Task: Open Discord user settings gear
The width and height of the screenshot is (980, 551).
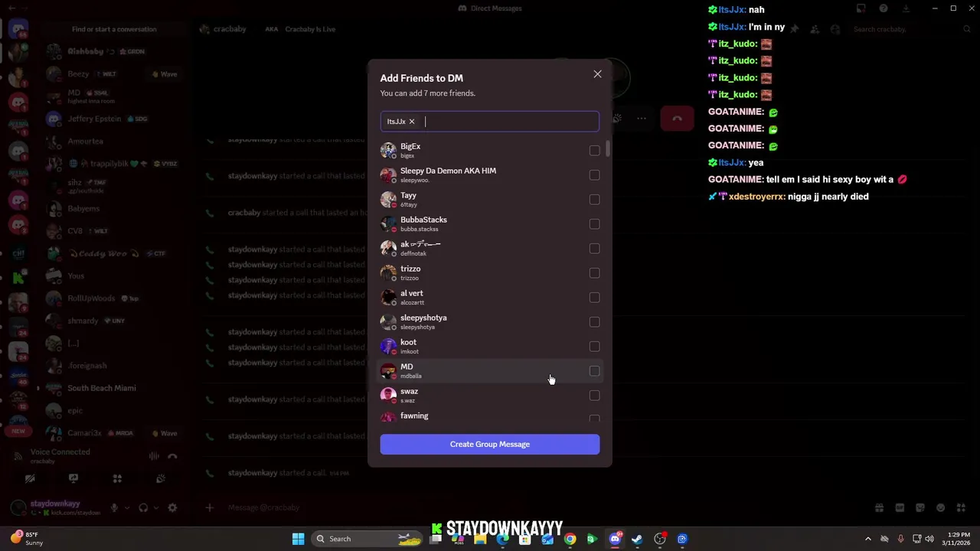Action: (x=172, y=507)
